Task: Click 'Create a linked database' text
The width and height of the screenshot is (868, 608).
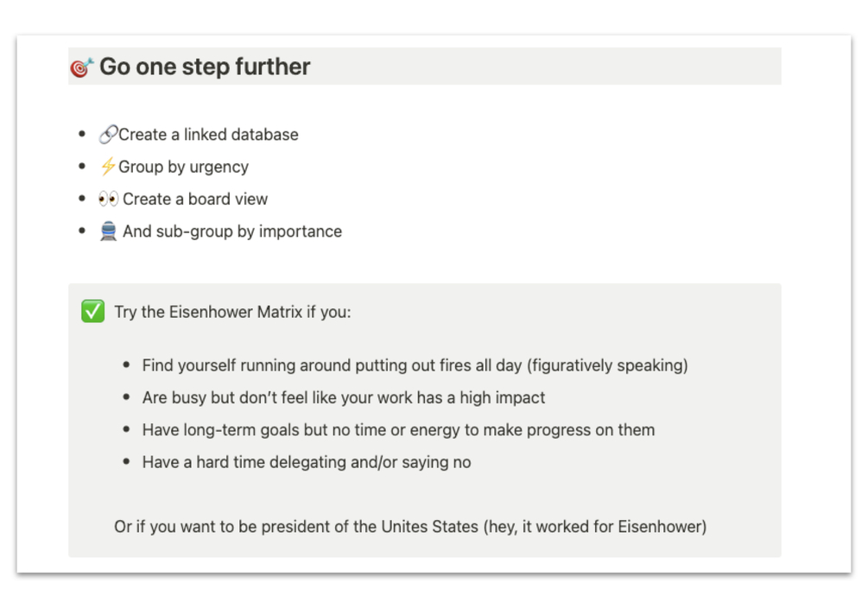Action: point(208,135)
